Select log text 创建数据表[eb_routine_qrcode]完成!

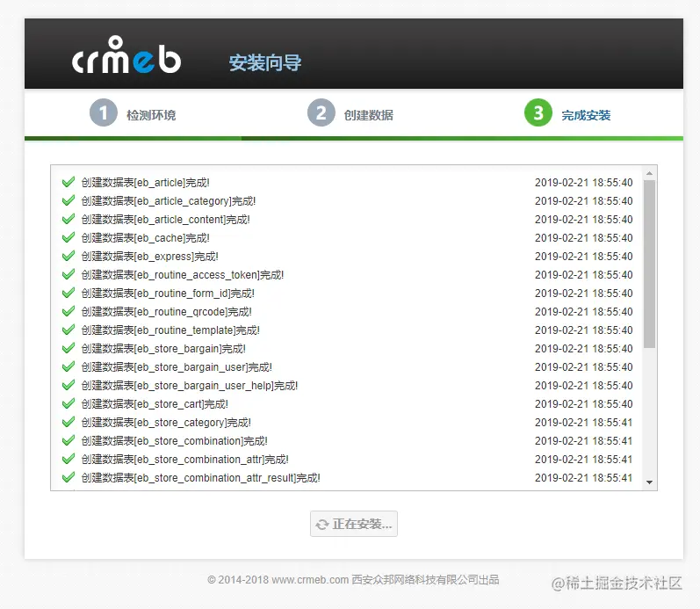(167, 312)
